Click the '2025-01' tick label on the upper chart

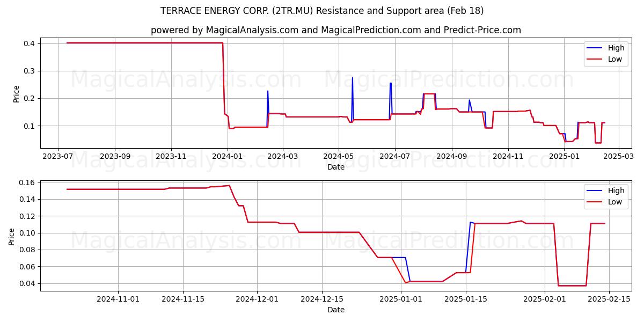565,156
